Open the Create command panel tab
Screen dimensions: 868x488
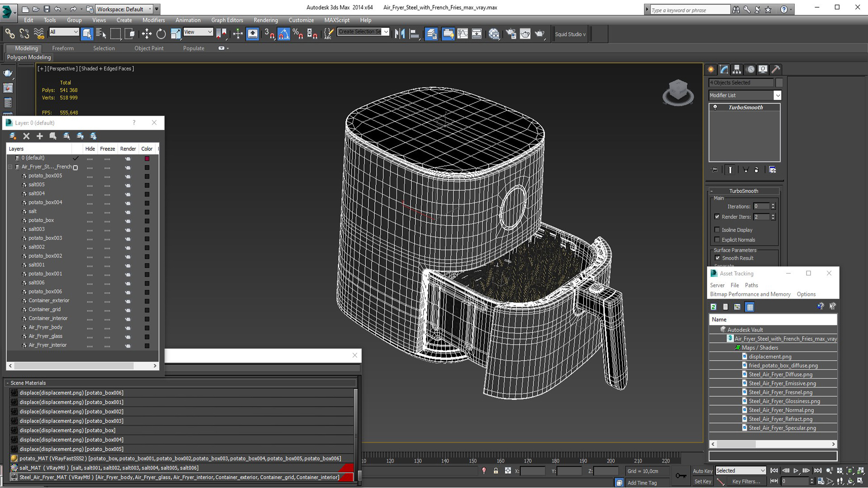[711, 69]
